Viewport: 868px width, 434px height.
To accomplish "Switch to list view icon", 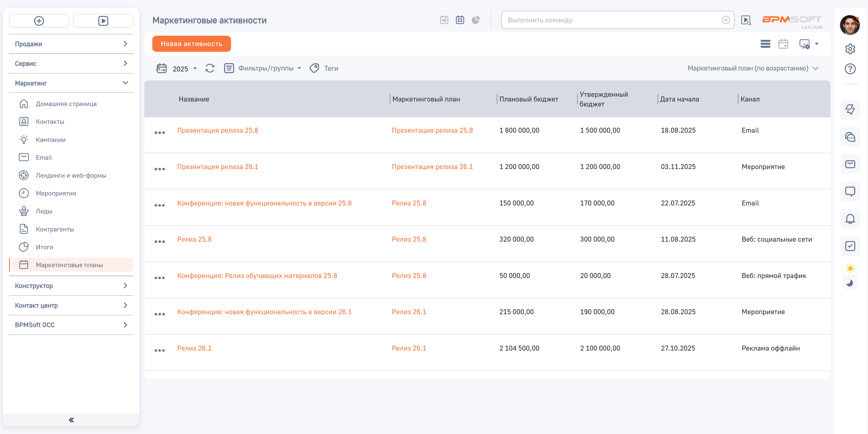I will pos(765,44).
